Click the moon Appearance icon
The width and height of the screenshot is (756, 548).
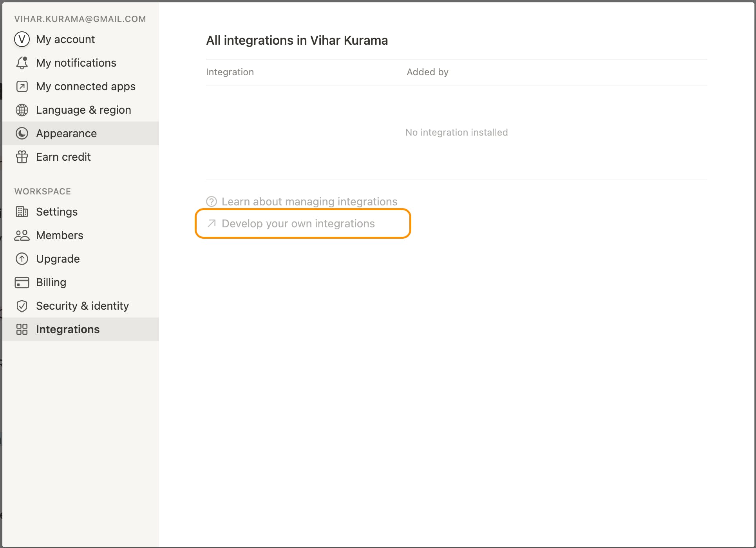point(22,133)
